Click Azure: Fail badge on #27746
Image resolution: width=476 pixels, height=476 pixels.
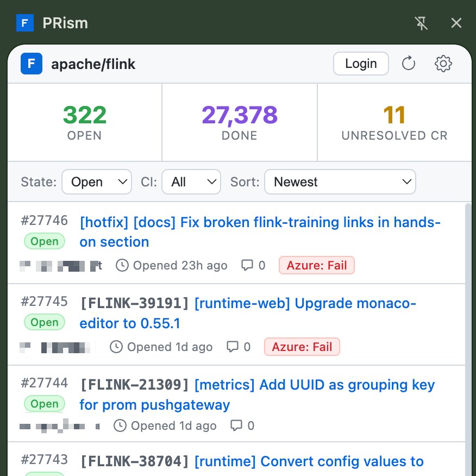(317, 265)
